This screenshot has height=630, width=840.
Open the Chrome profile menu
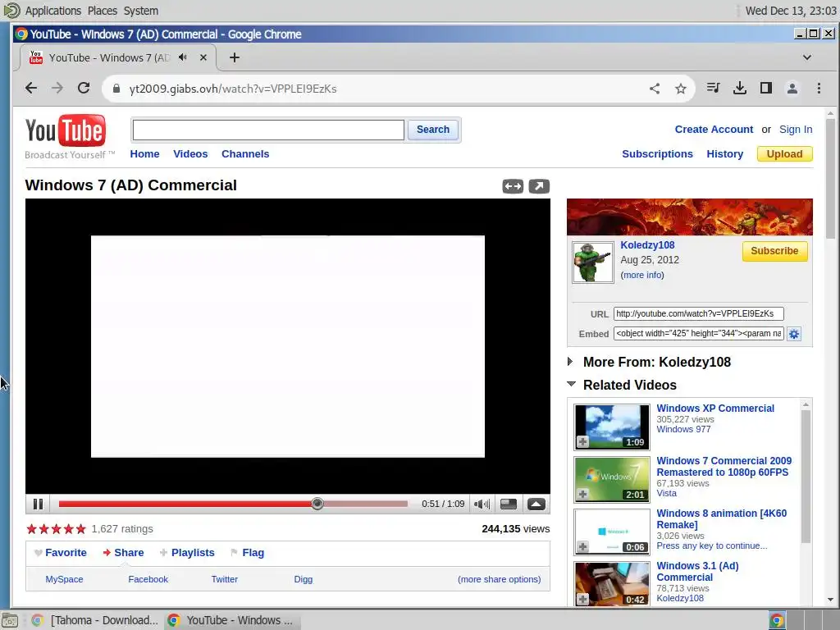point(792,88)
